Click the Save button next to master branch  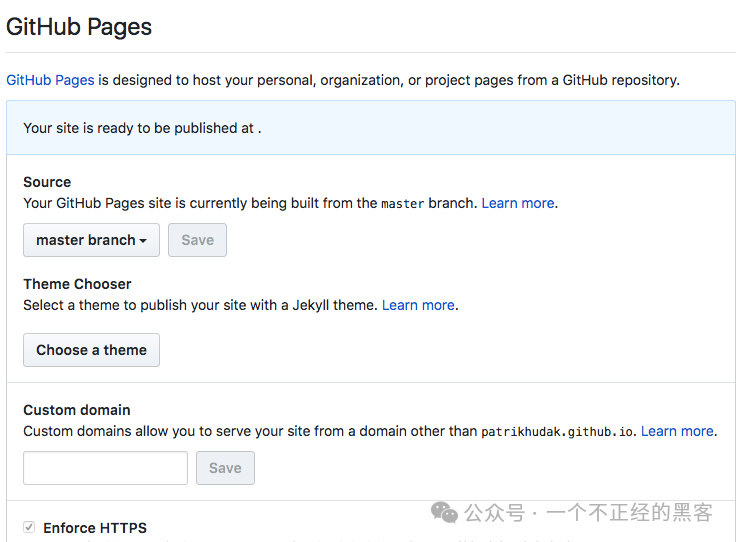click(198, 240)
